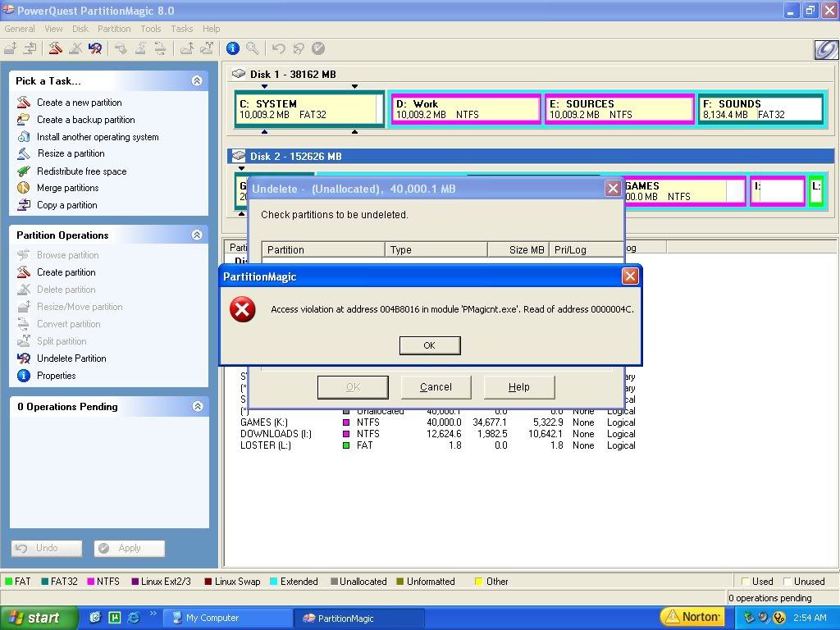Click the Discard all changes toolbar icon

[x=299, y=48]
